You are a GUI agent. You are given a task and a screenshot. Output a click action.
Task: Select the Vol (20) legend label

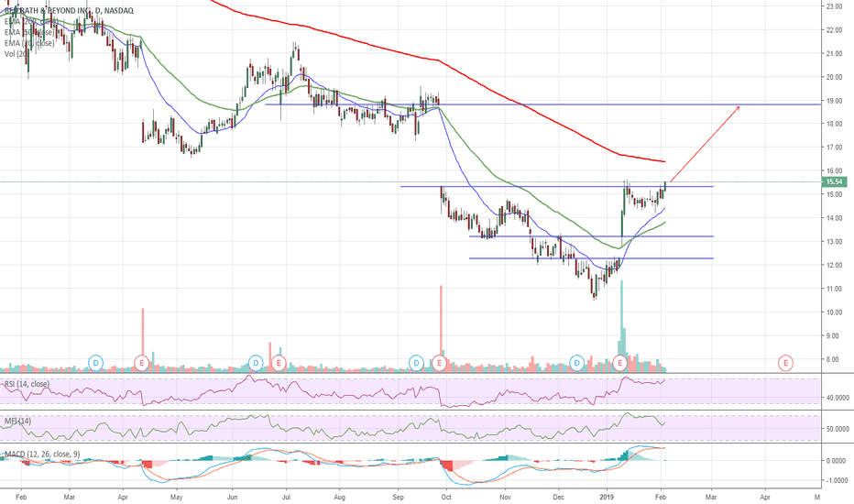(x=16, y=54)
